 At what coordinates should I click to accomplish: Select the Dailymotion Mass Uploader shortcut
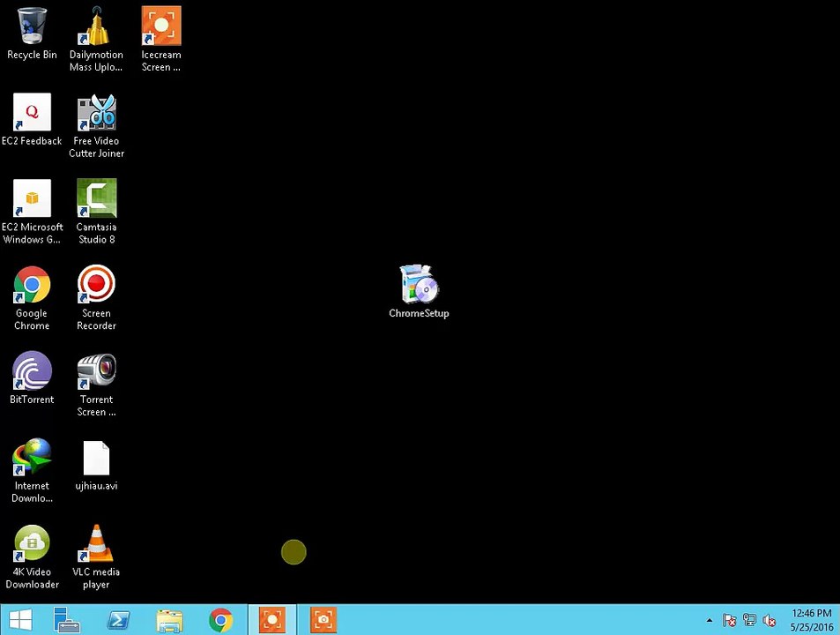(x=96, y=39)
